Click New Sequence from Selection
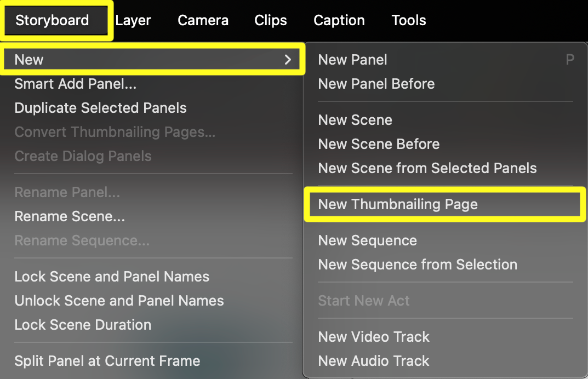 [x=418, y=265]
